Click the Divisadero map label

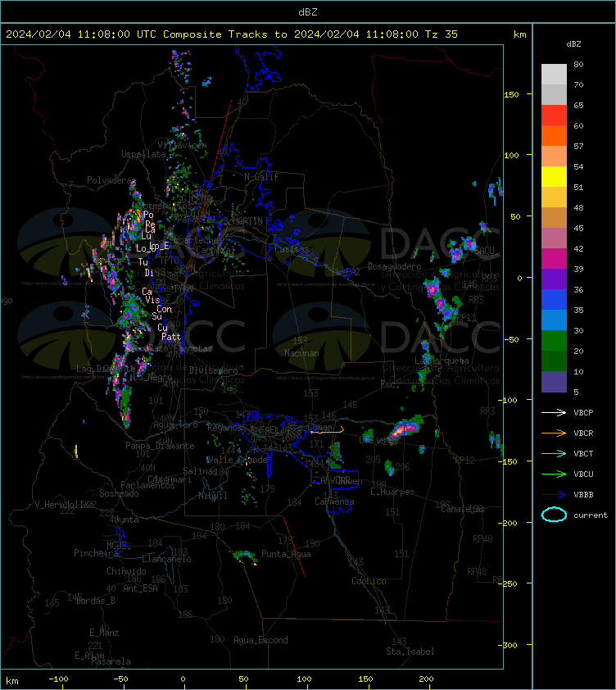(x=214, y=370)
